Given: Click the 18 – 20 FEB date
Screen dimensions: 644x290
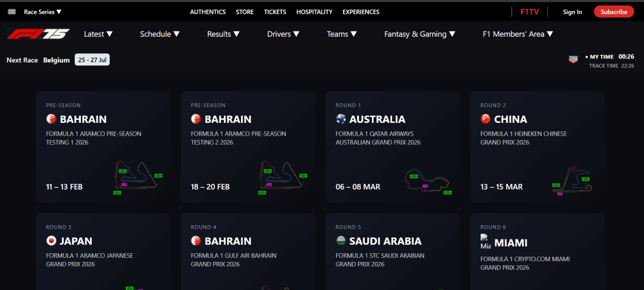Looking at the screenshot, I should pos(210,187).
